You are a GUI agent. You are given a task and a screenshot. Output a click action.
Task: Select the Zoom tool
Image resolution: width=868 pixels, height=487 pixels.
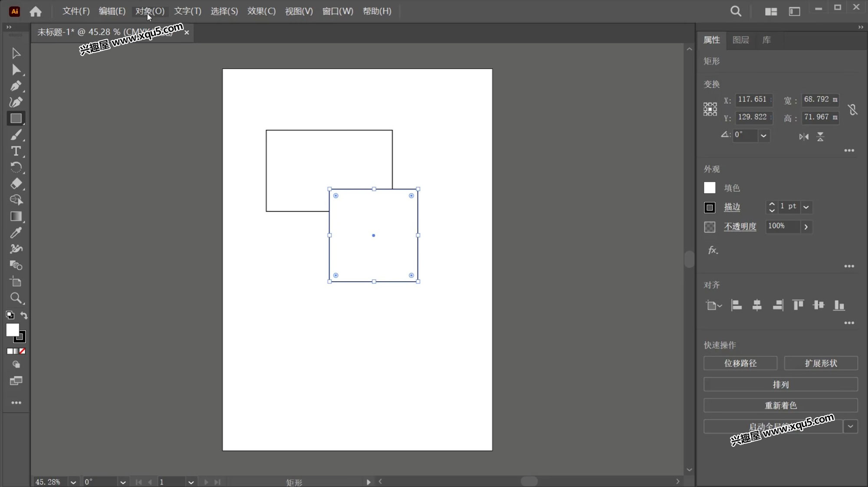[16, 298]
